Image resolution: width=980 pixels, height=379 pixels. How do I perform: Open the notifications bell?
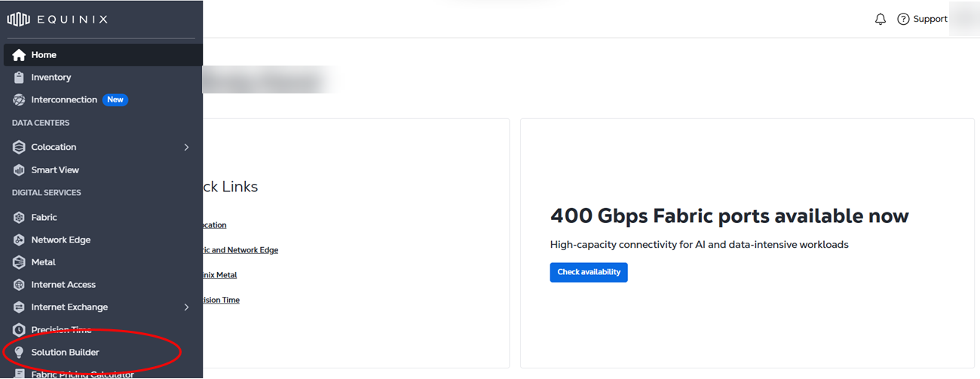[880, 20]
